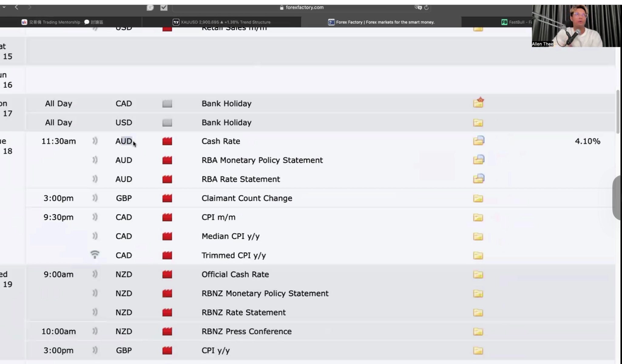Open the AUD Cash Rate detail folder

[x=478, y=141]
